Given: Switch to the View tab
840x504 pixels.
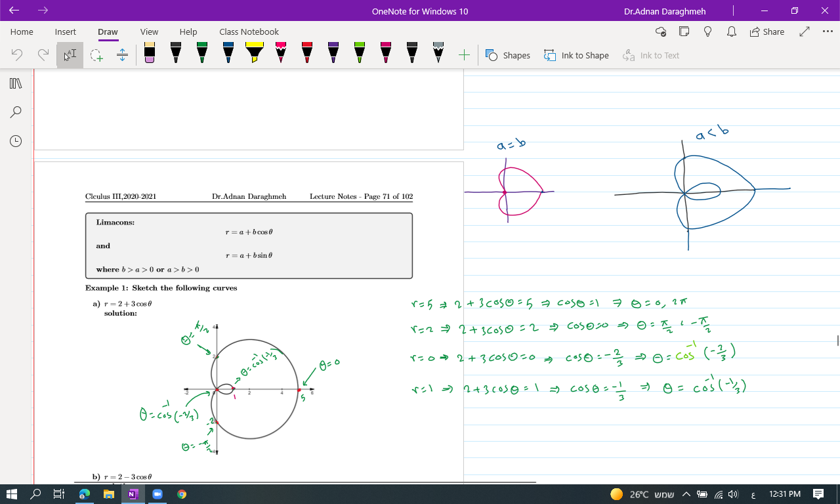Looking at the screenshot, I should [149, 31].
